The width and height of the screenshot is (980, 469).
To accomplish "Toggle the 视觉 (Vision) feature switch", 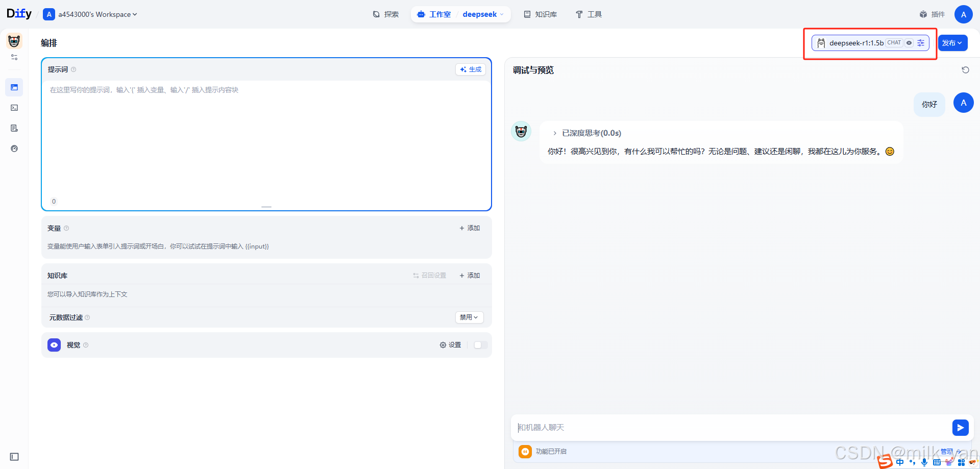I will tap(479, 344).
